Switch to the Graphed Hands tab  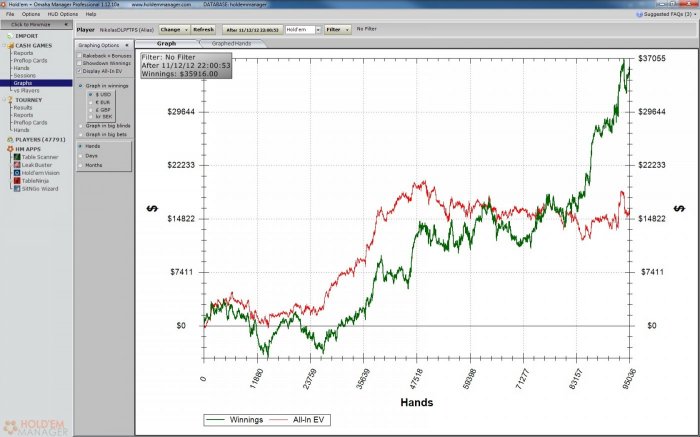[231, 44]
